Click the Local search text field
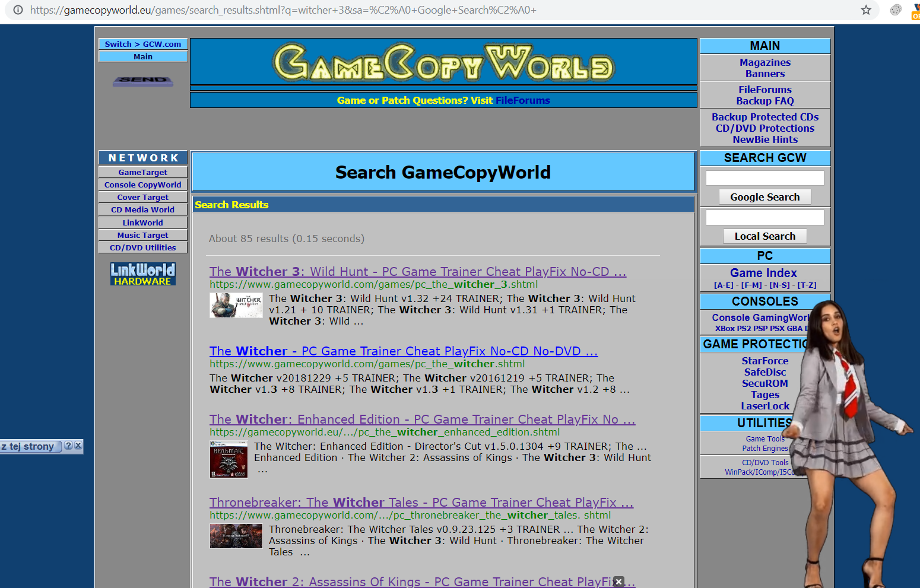This screenshot has width=920, height=588. click(765, 217)
